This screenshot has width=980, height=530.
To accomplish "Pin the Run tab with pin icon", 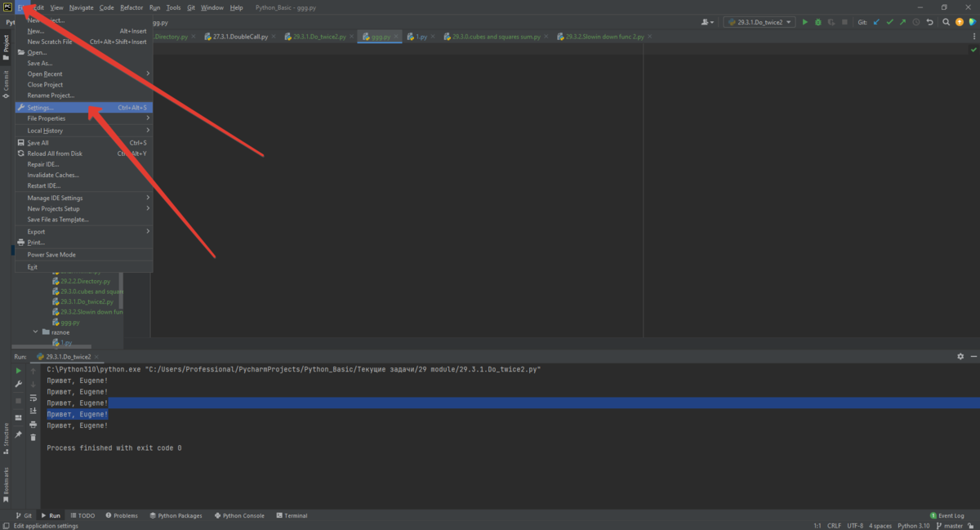I will click(18, 434).
